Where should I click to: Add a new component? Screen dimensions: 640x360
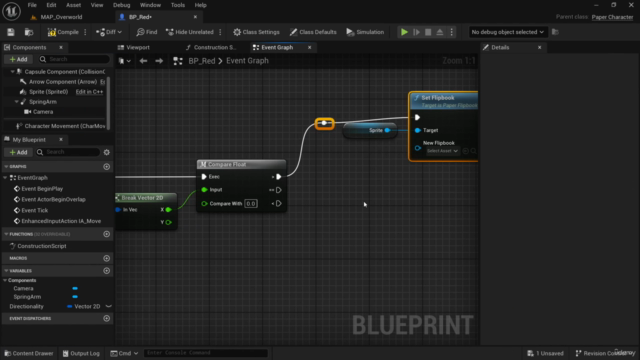[18, 59]
